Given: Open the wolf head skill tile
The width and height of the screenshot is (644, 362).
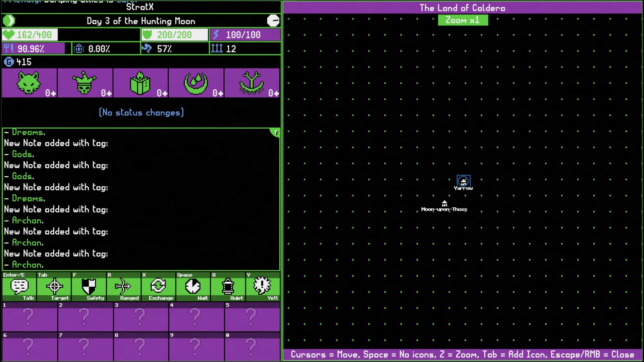Looking at the screenshot, I should coord(29,83).
